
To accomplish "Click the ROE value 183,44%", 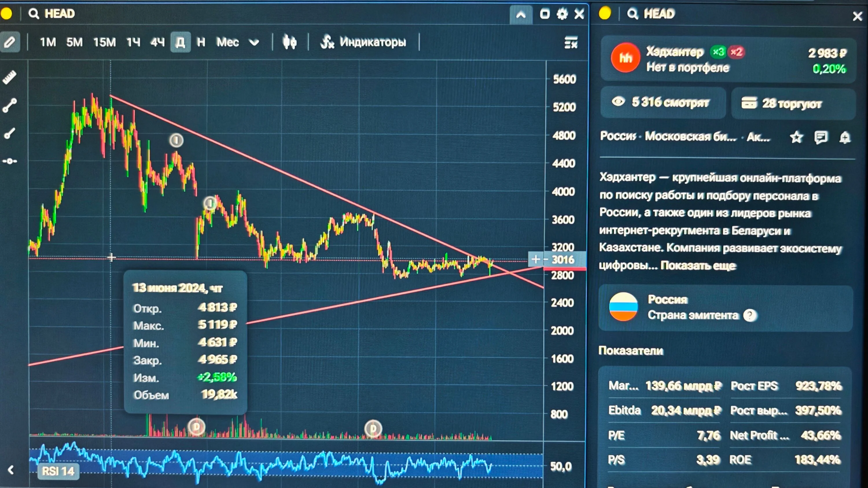I will coord(817,460).
